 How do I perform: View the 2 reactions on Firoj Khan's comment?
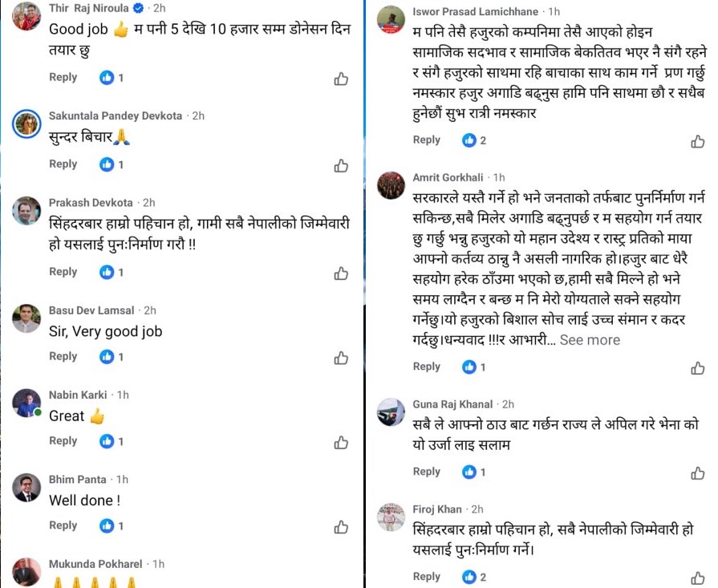[474, 577]
